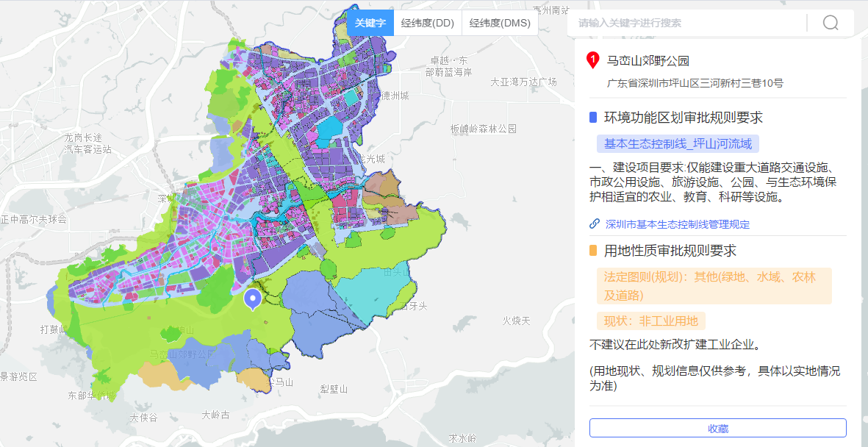This screenshot has height=447, width=868.
Task: Click the red numbered result marker icon
Action: pos(592,60)
